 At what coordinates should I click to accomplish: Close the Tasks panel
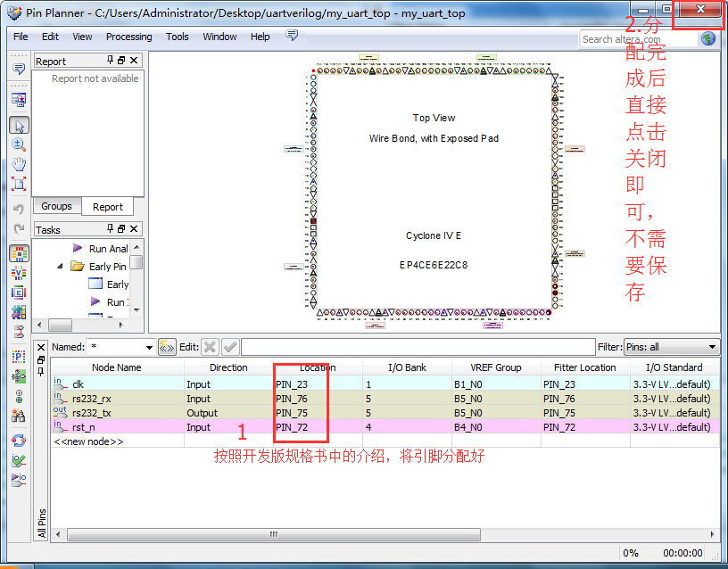134,229
